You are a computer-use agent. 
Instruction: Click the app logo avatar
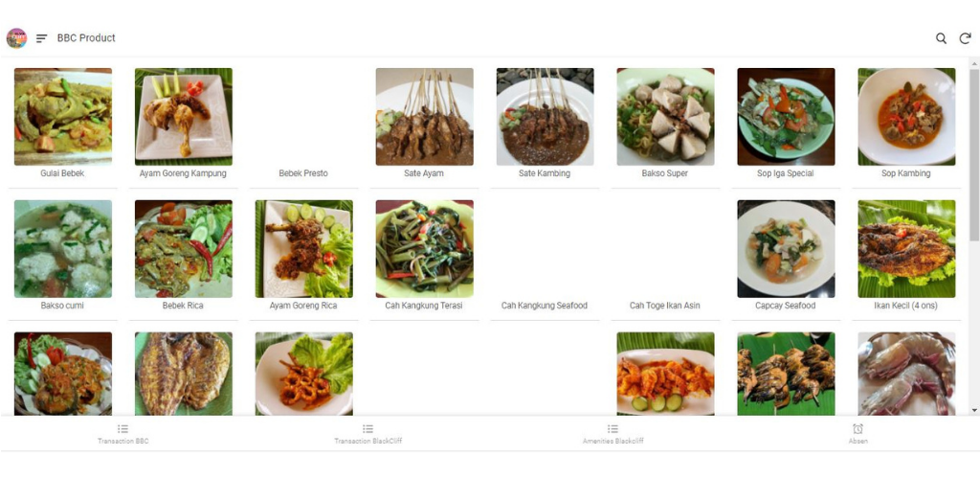click(x=17, y=38)
